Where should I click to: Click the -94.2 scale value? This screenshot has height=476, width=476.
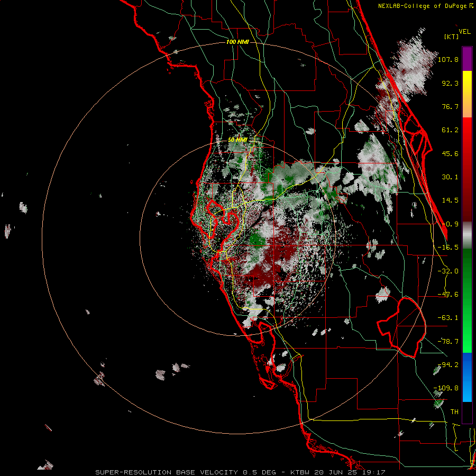tap(448, 365)
